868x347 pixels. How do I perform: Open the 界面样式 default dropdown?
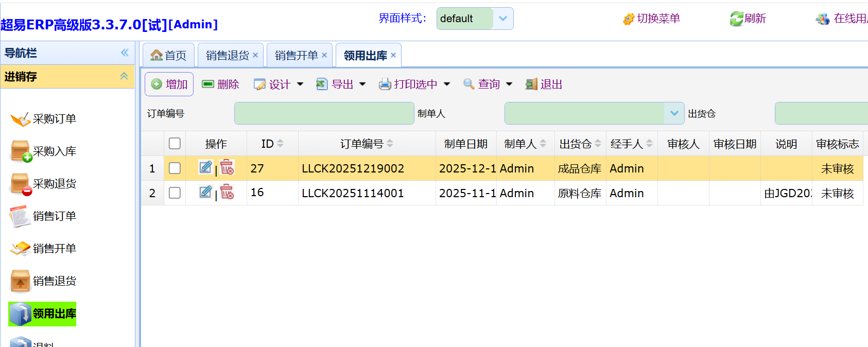tap(502, 19)
